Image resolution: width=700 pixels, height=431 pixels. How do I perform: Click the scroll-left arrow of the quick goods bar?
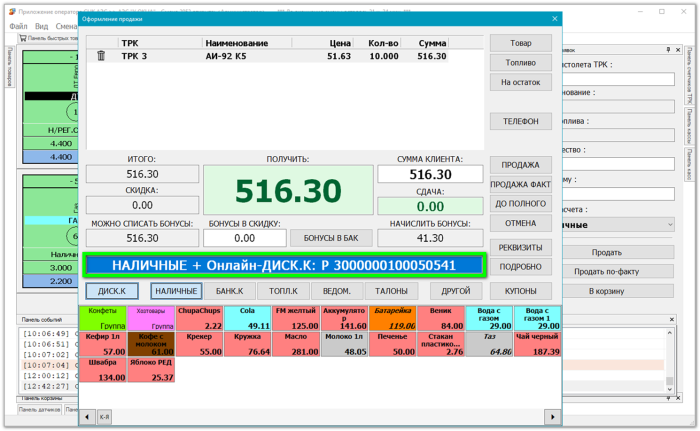coord(87,417)
